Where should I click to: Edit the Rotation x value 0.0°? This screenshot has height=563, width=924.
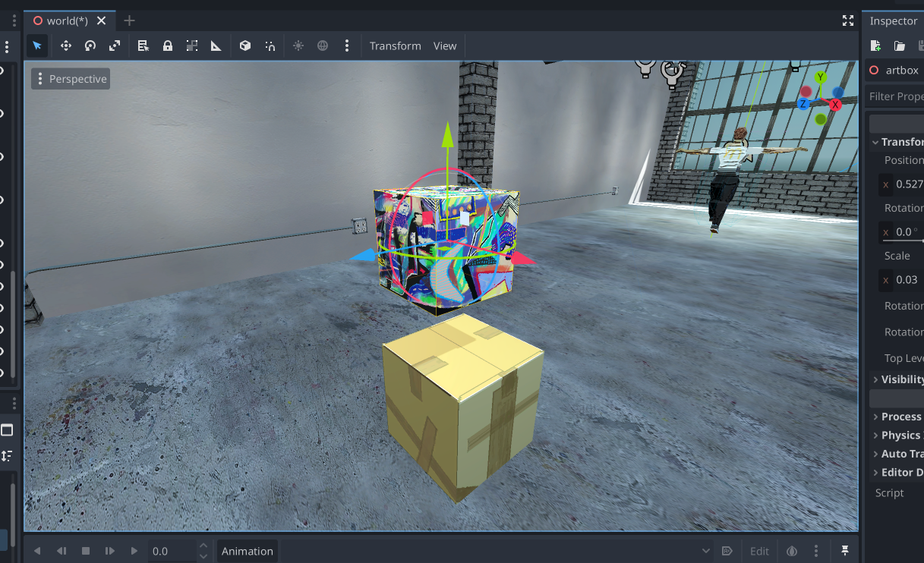click(901, 231)
